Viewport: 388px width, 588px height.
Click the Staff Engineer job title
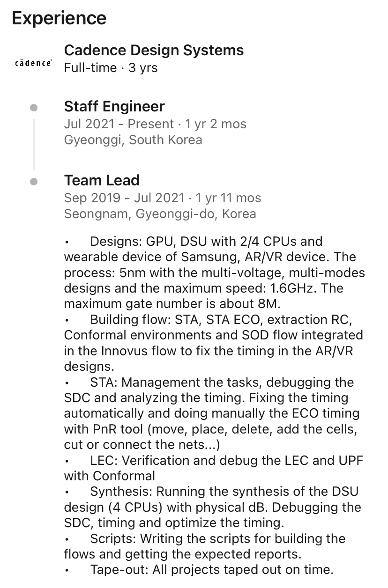tap(114, 106)
